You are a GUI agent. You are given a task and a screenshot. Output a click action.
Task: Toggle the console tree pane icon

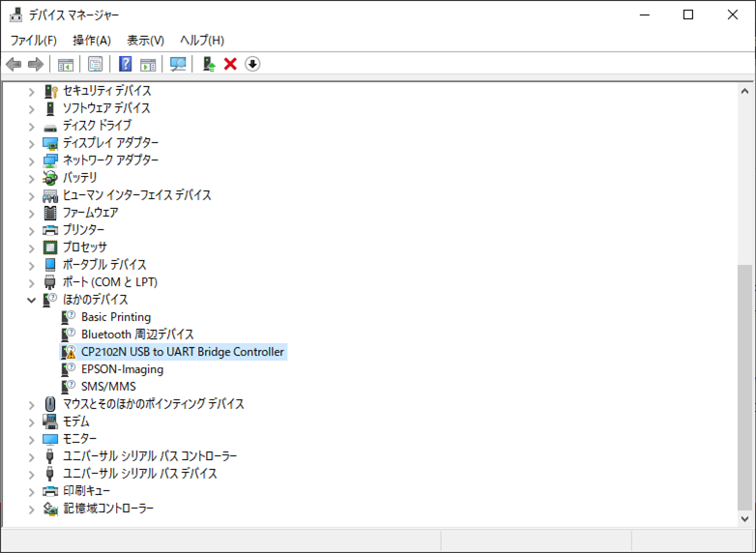(x=66, y=64)
